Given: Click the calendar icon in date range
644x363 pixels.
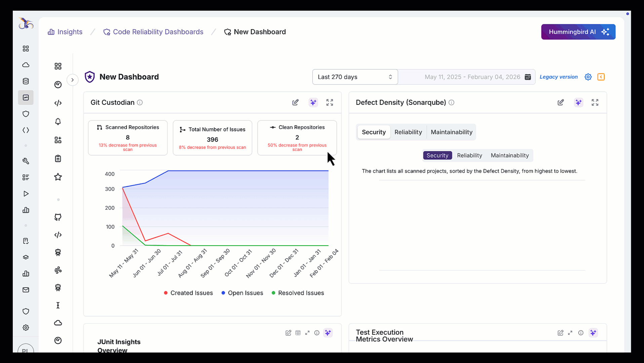Looking at the screenshot, I should pyautogui.click(x=528, y=77).
